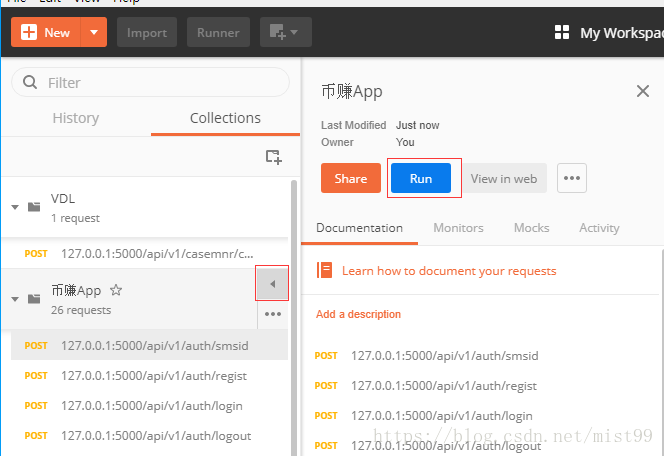Switch to the Monitors tab
The height and width of the screenshot is (456, 664).
pyautogui.click(x=458, y=228)
